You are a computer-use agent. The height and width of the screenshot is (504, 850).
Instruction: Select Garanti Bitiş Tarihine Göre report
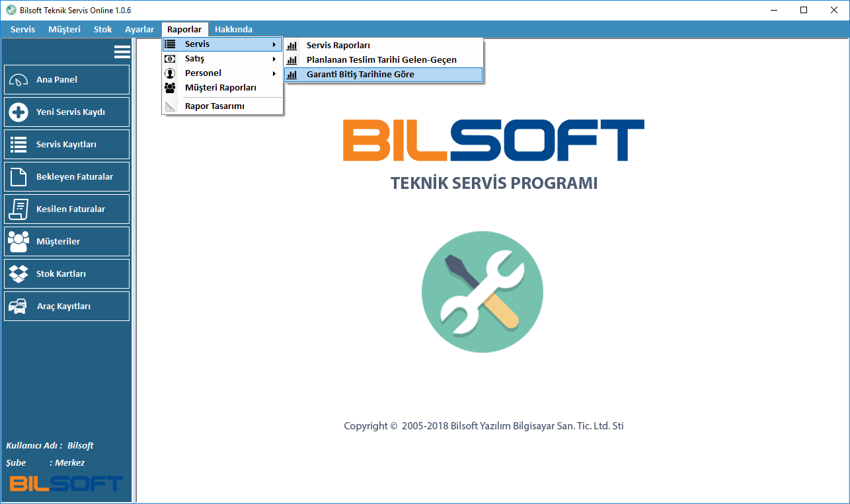pyautogui.click(x=383, y=75)
